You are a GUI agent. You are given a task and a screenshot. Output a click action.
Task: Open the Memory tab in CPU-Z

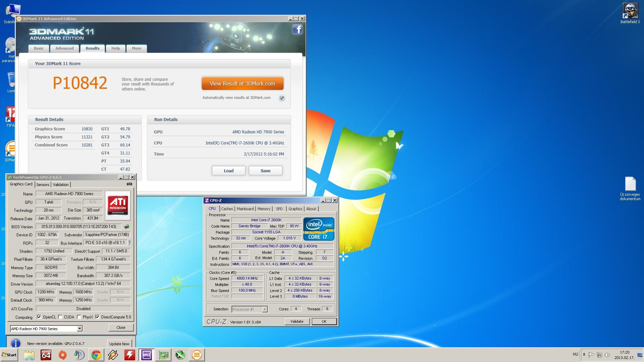pyautogui.click(x=264, y=209)
